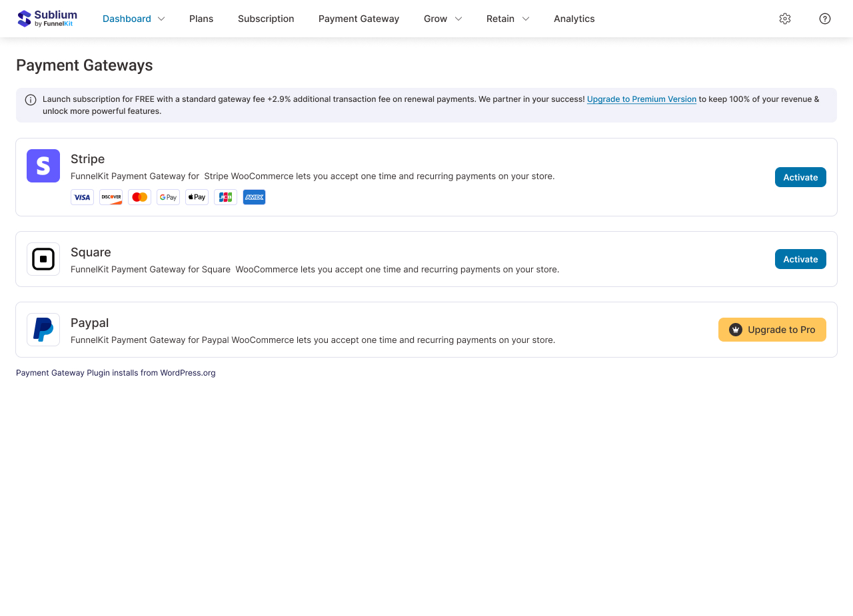Click the Square WooCommerce description text

click(x=315, y=270)
